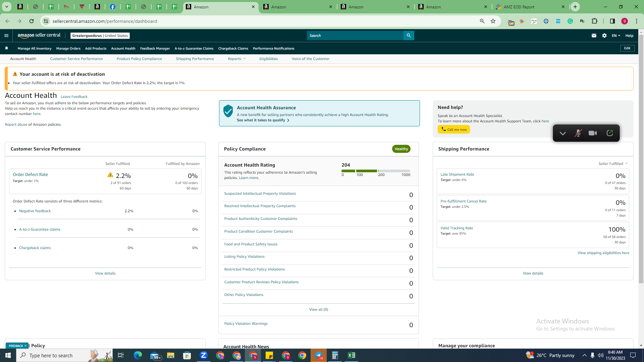Screen dimensions: 644x362
Task: Click See what it takes to qualify
Action: tap(263, 120)
